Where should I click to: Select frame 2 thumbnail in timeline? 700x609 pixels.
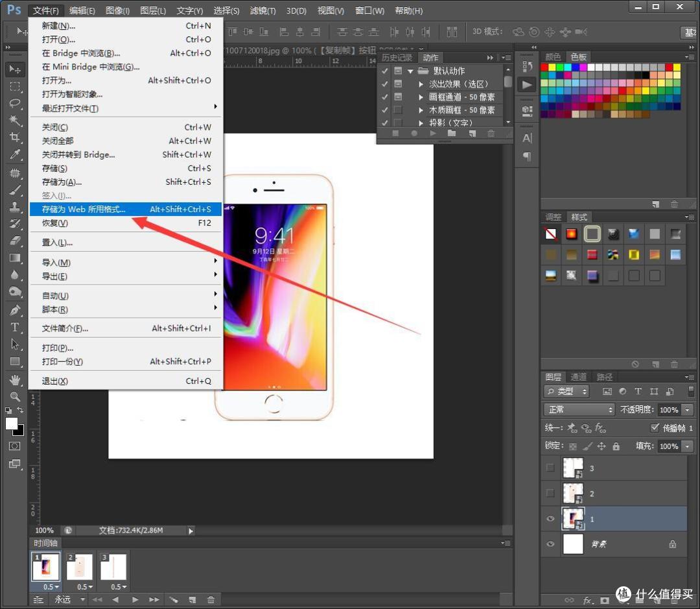[80, 566]
